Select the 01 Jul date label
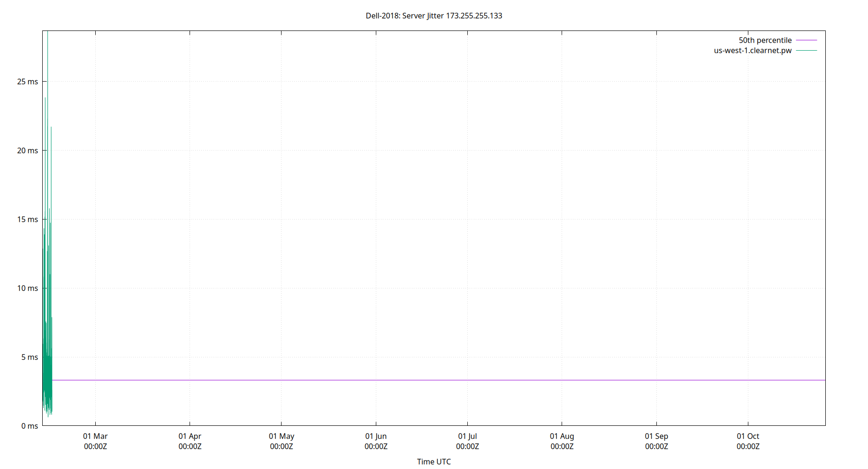 point(468,436)
